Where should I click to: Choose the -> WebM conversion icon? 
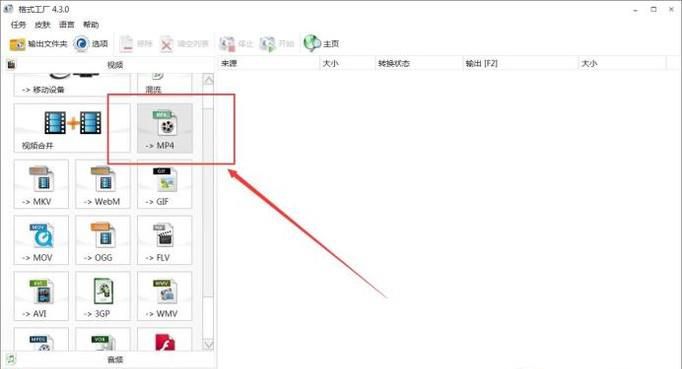tap(103, 184)
